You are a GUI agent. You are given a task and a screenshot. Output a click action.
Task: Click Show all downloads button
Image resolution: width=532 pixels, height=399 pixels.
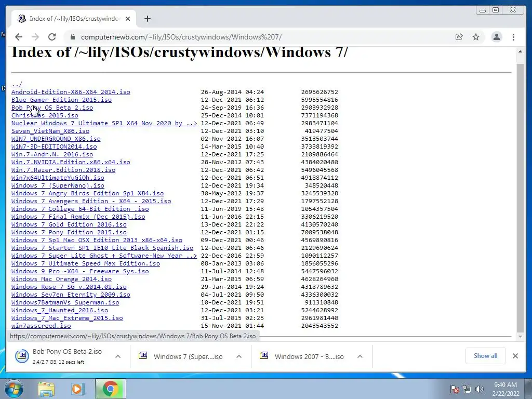click(x=486, y=355)
